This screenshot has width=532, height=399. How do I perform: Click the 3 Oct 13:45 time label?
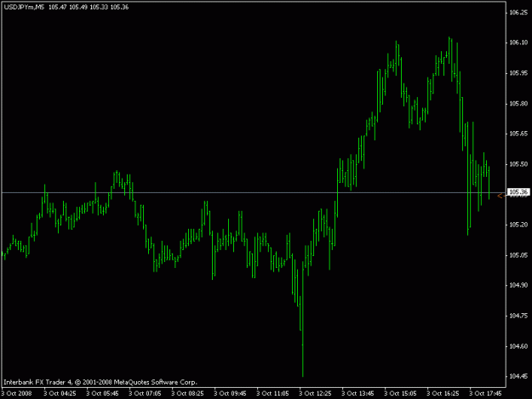click(358, 394)
